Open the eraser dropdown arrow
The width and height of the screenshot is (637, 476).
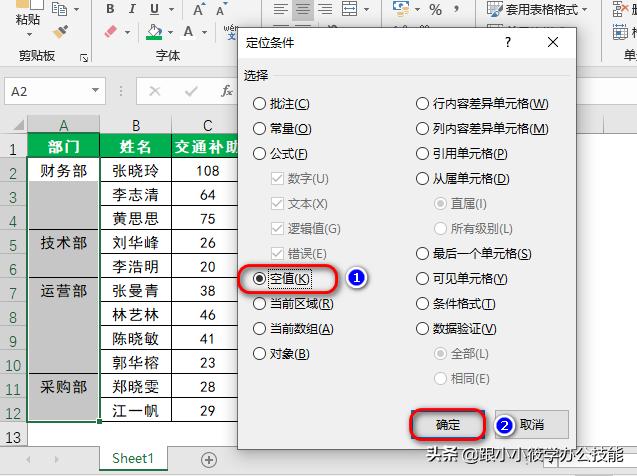pyautogui.click(x=128, y=32)
